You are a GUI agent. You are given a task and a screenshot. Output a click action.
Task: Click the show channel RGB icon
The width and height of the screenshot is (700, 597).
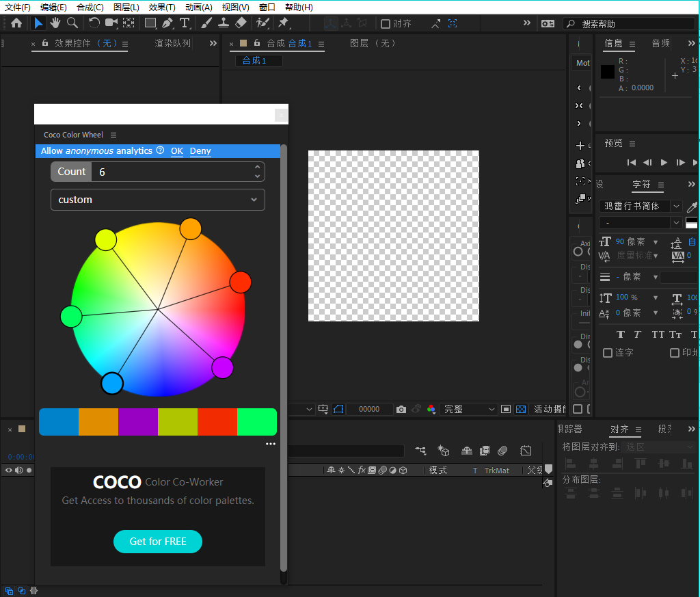pos(431,410)
